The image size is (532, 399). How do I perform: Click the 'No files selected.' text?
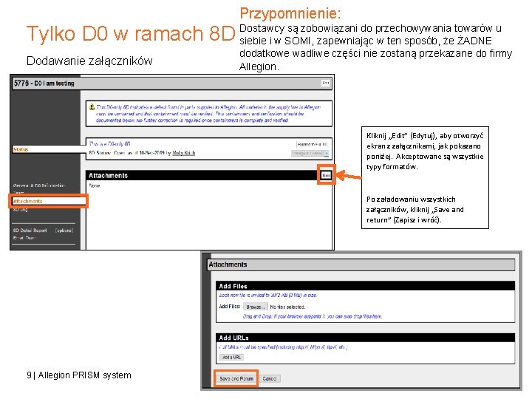(x=287, y=307)
